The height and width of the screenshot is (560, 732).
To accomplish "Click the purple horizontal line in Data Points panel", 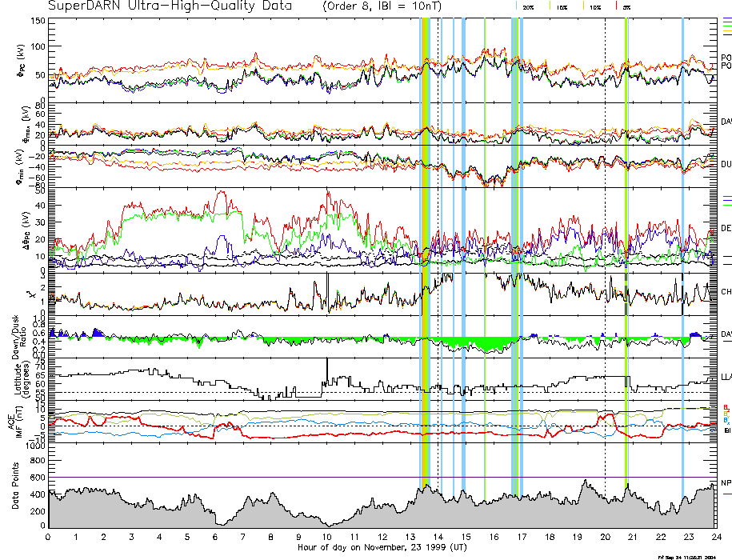I will 382,477.
